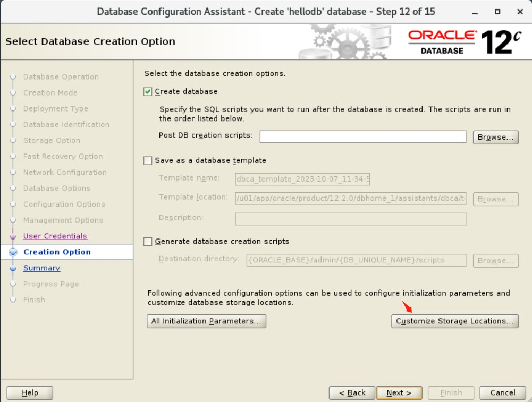532x402 pixels.
Task: Open Customize Storage Locations dialog
Action: pyautogui.click(x=454, y=321)
